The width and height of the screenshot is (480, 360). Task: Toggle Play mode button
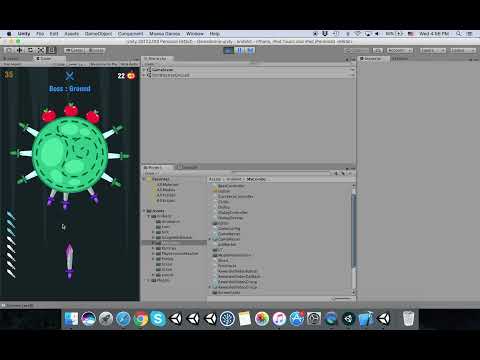point(229,50)
